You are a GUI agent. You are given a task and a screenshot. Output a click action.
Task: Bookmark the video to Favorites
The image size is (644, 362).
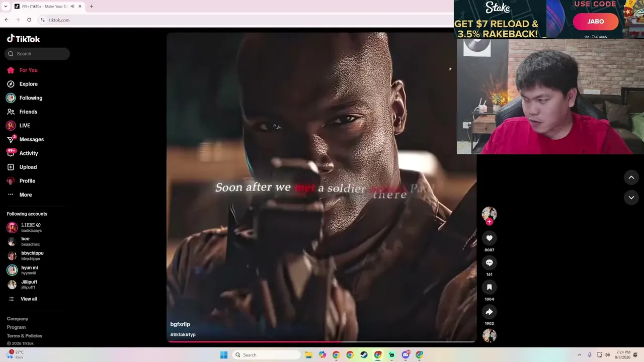tap(489, 287)
